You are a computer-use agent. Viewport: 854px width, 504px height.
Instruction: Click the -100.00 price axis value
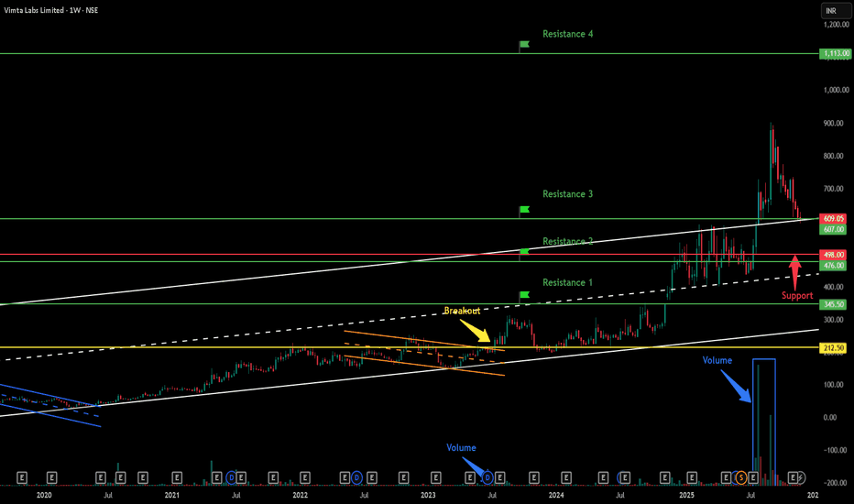[x=835, y=450]
